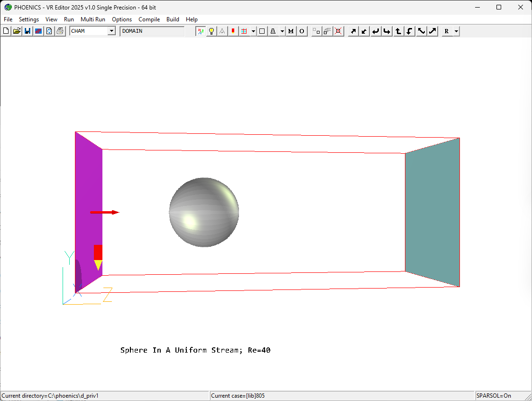Screen dimensions: 532x401
Task: Select the M mouse-mode toolbar icon
Action: (x=291, y=31)
